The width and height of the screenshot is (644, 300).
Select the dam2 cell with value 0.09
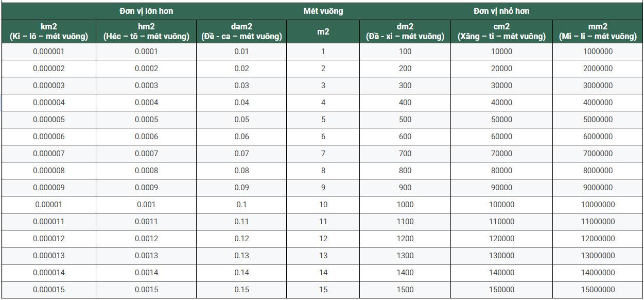coord(241,188)
